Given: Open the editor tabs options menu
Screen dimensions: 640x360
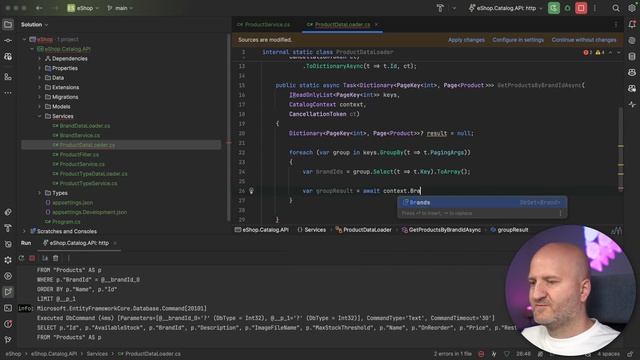Looking at the screenshot, I should (x=616, y=24).
